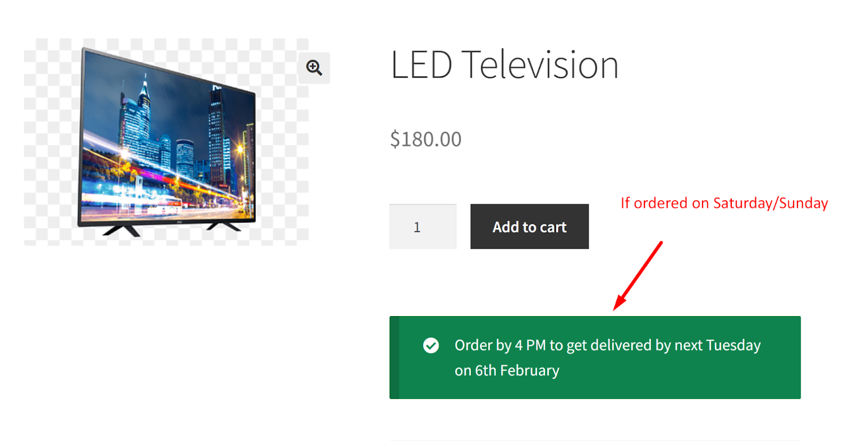868x444 pixels.
Task: Click the right stand leg of the TV
Action: (223, 226)
